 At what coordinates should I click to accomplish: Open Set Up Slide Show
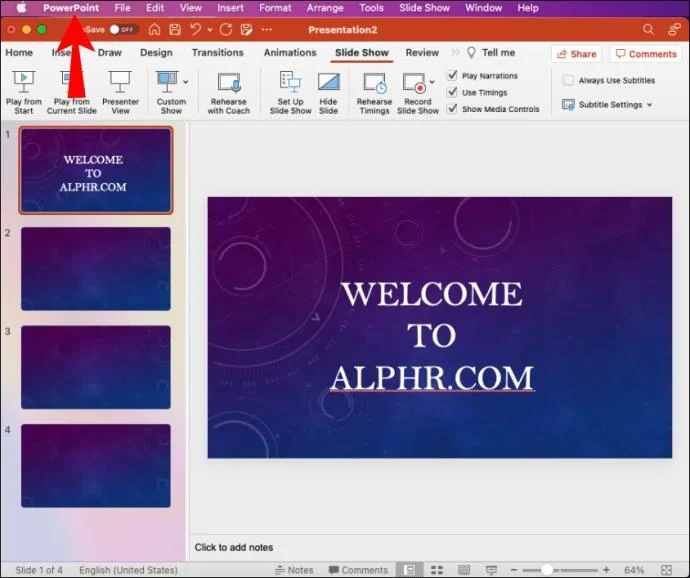290,93
